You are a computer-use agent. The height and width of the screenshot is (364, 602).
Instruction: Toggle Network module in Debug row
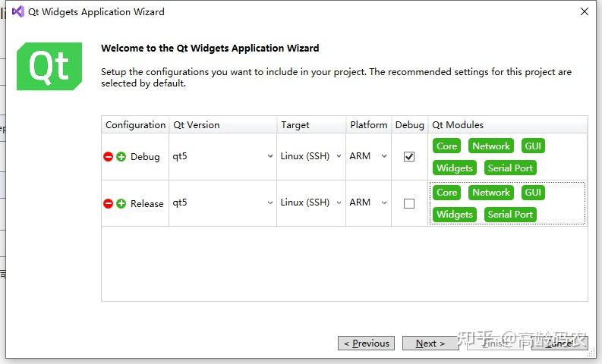491,146
